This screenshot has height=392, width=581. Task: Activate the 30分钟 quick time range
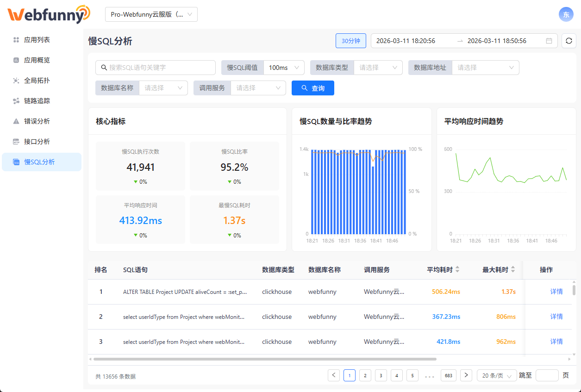[350, 41]
